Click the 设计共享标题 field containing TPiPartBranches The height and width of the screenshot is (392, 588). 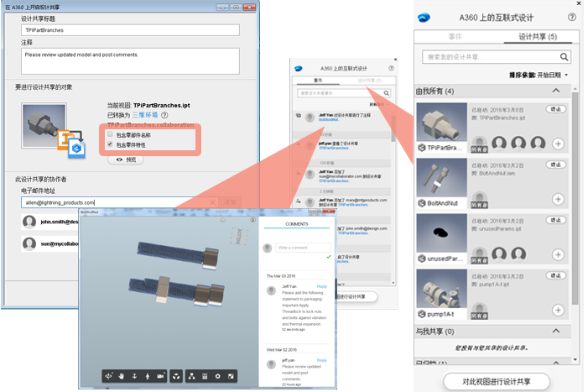(130, 30)
